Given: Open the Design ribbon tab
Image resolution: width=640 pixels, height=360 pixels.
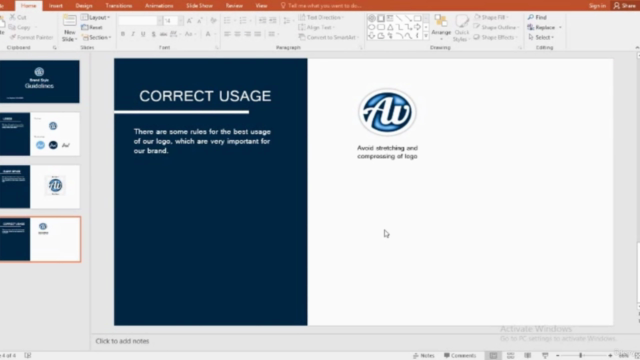Looking at the screenshot, I should pos(84,6).
